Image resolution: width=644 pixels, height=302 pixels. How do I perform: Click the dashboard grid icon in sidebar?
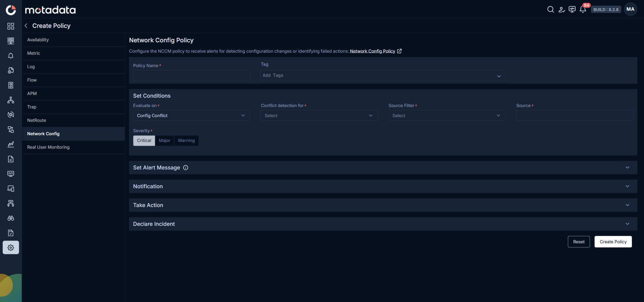(11, 26)
